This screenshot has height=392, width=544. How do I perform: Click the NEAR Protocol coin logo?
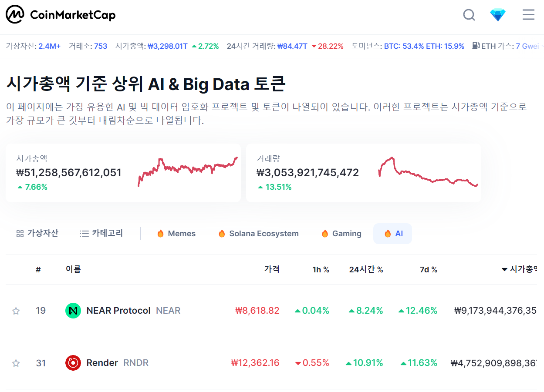click(x=73, y=310)
